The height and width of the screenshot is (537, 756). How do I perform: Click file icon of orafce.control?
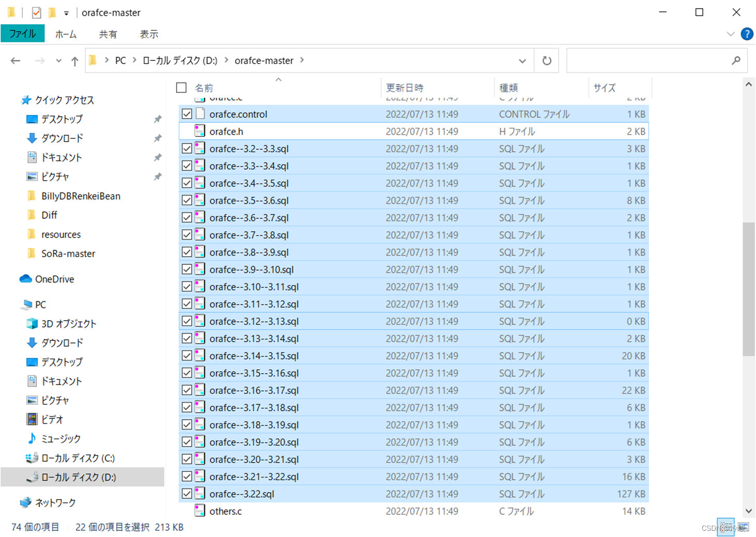200,114
